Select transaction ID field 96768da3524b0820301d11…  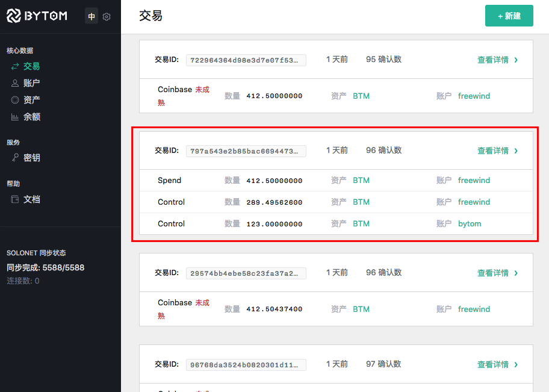coord(246,365)
